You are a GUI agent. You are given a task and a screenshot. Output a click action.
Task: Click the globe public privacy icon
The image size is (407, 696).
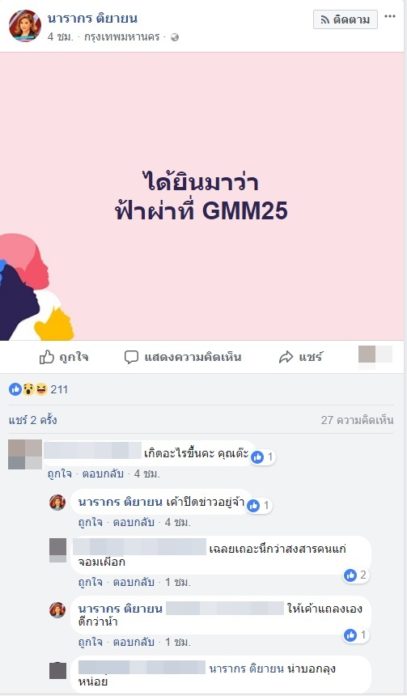(175, 37)
